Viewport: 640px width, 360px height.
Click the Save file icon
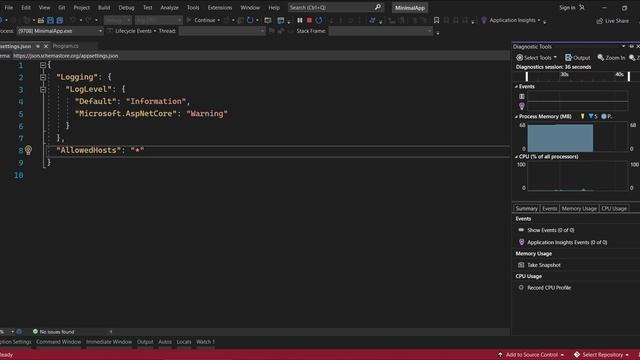click(50, 20)
